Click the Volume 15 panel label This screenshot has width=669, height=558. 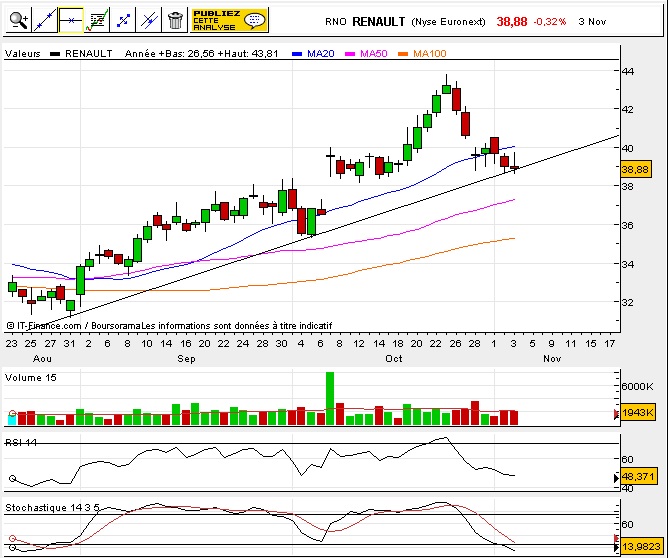coord(30,378)
